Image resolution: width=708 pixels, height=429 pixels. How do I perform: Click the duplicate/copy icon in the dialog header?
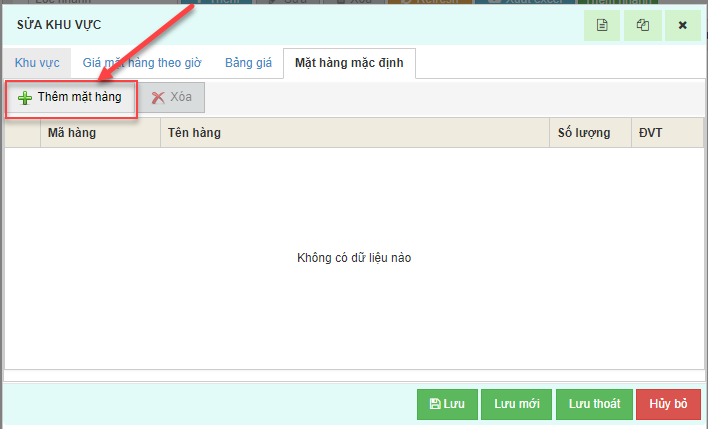coord(642,25)
